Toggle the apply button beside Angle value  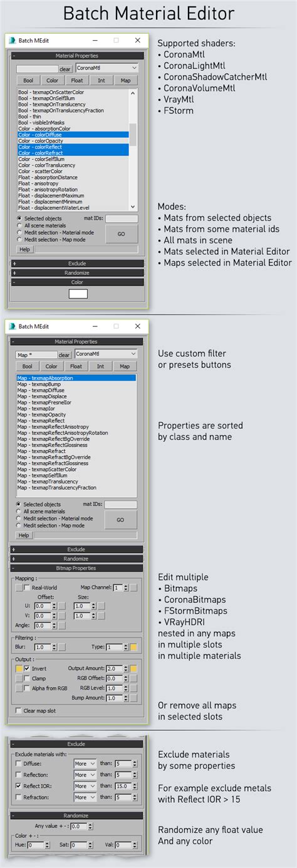(62, 626)
